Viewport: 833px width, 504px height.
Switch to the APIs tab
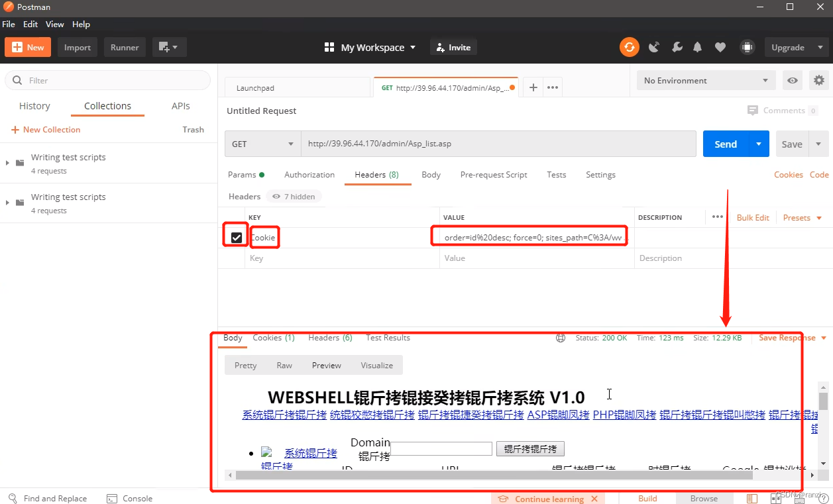point(180,106)
